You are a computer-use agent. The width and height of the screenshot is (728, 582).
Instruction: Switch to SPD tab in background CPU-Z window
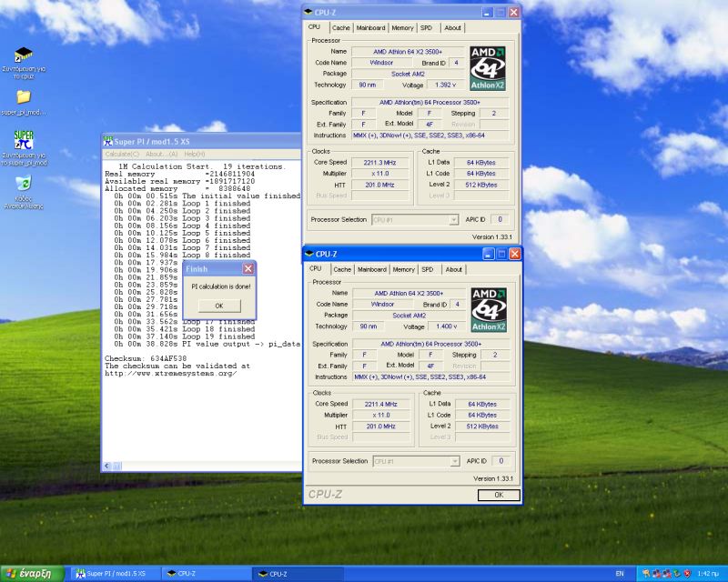pos(426,28)
